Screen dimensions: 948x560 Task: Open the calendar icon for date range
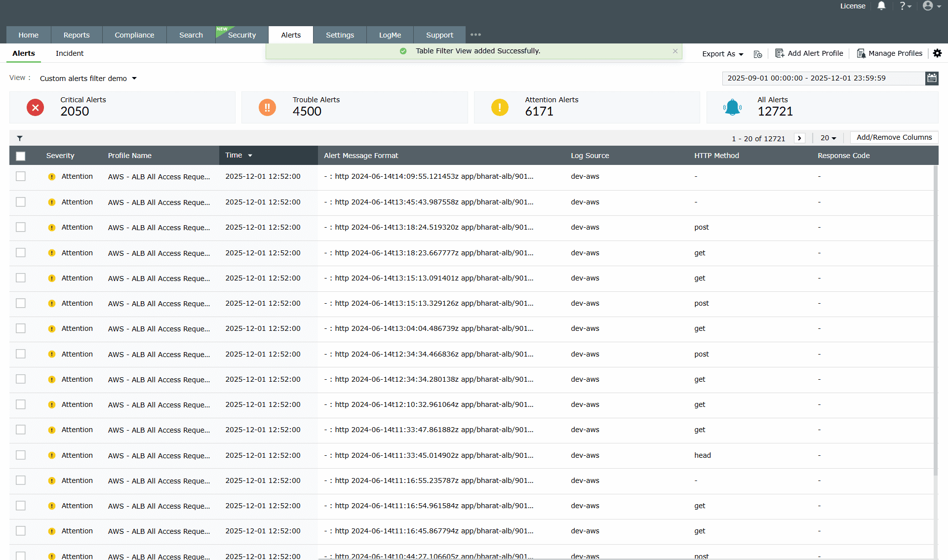coord(932,78)
